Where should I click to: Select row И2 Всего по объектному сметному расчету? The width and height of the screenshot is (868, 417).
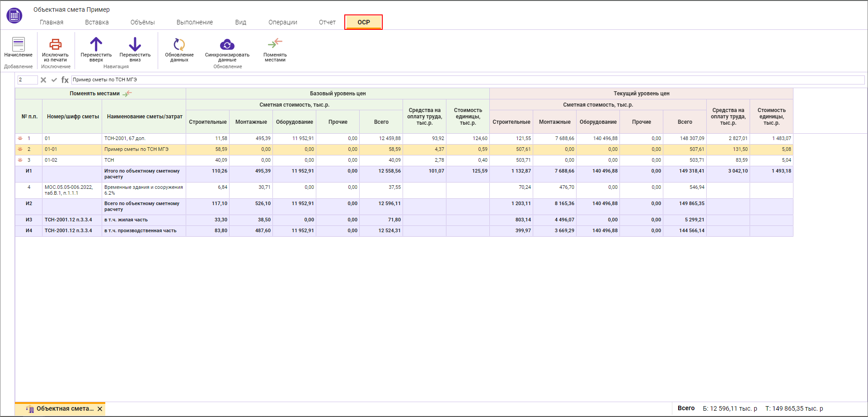coord(404,206)
